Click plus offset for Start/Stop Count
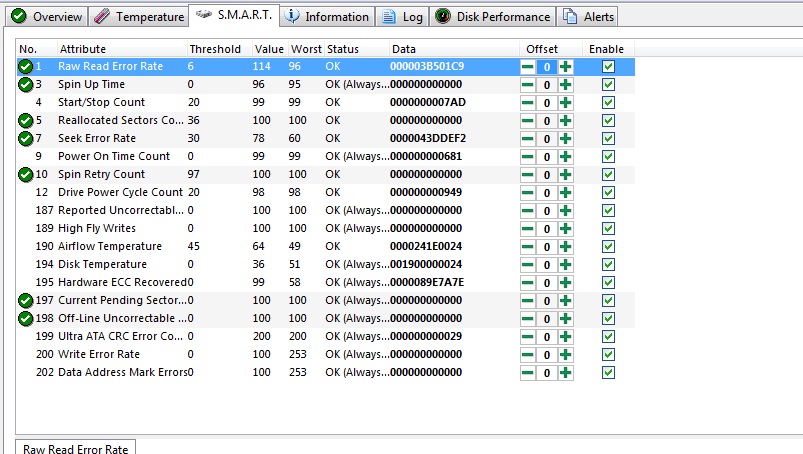The width and height of the screenshot is (803, 454). tap(565, 102)
